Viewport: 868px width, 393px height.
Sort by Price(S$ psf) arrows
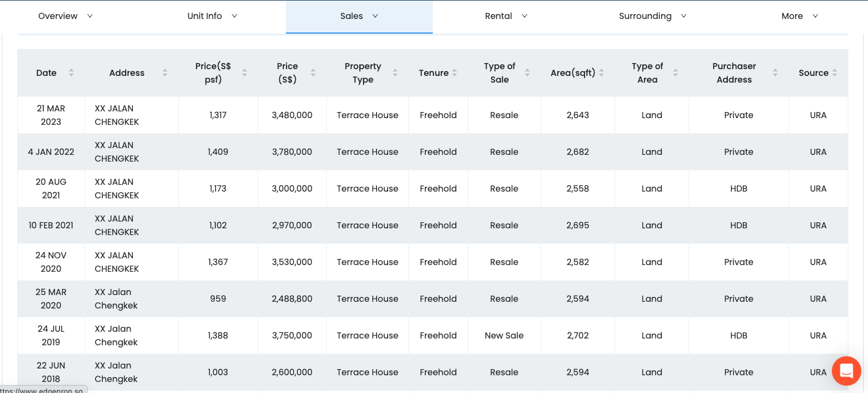(244, 73)
